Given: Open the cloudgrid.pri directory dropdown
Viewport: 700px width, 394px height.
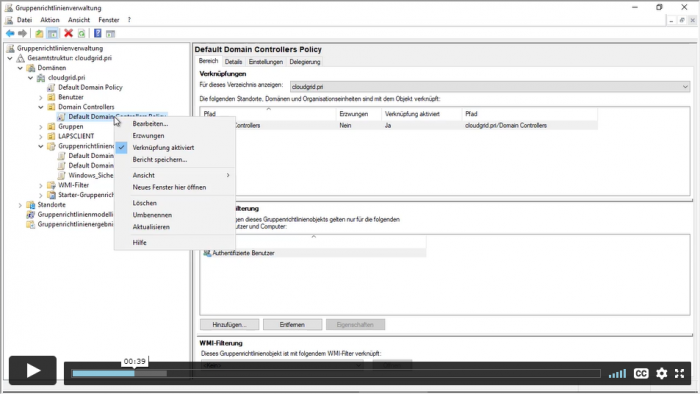Looking at the screenshot, I should (x=489, y=87).
